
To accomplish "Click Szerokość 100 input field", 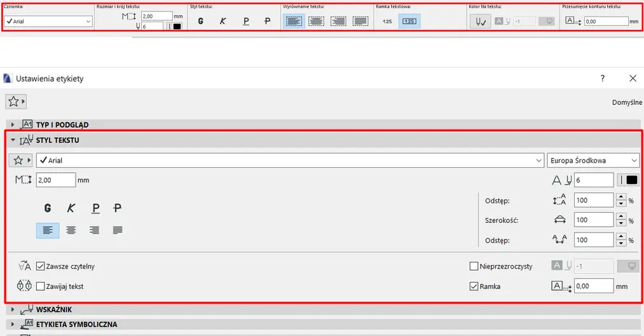I will click(594, 220).
